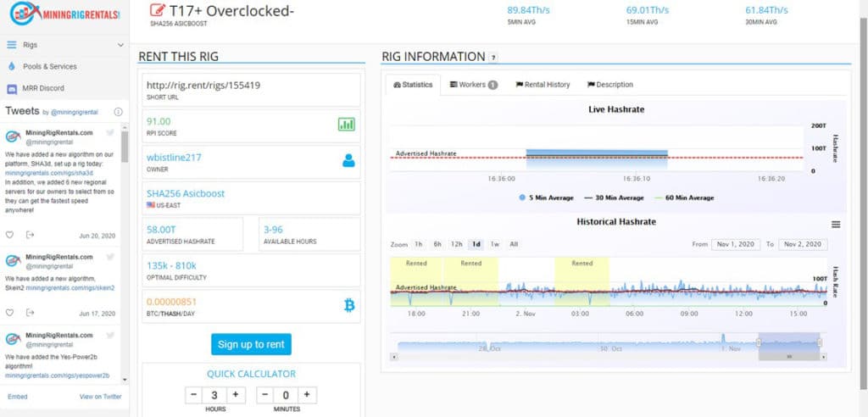Click the historical chart navigator range slider
This screenshot has height=417, width=868.
tap(789, 344)
